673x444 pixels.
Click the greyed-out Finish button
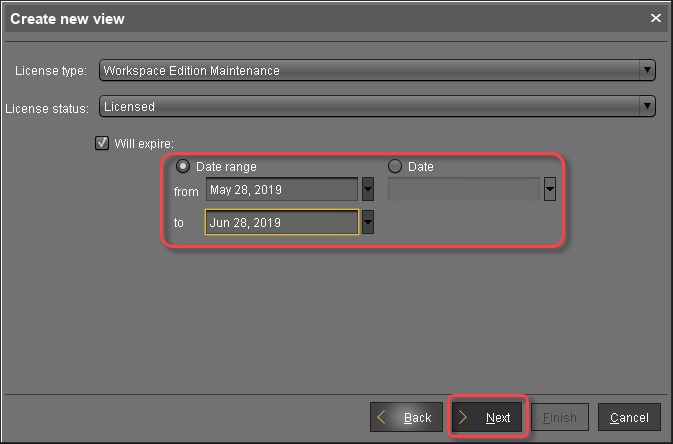point(559,418)
